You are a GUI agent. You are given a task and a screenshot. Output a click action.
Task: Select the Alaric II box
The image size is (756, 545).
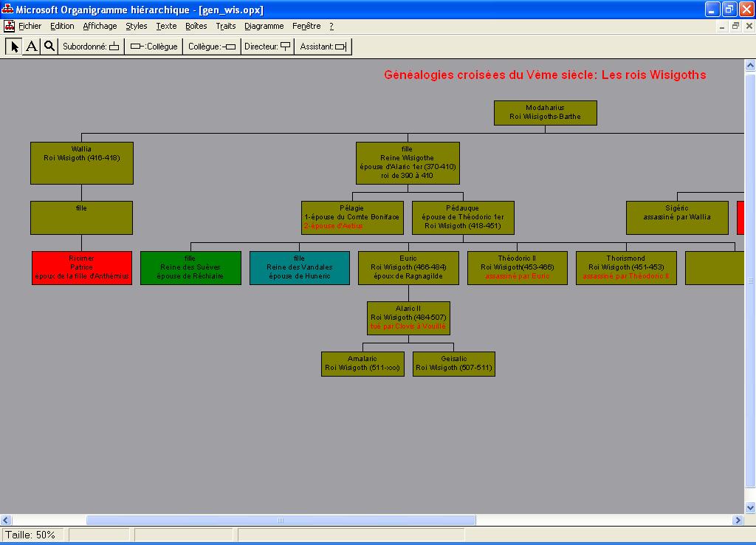tap(408, 318)
